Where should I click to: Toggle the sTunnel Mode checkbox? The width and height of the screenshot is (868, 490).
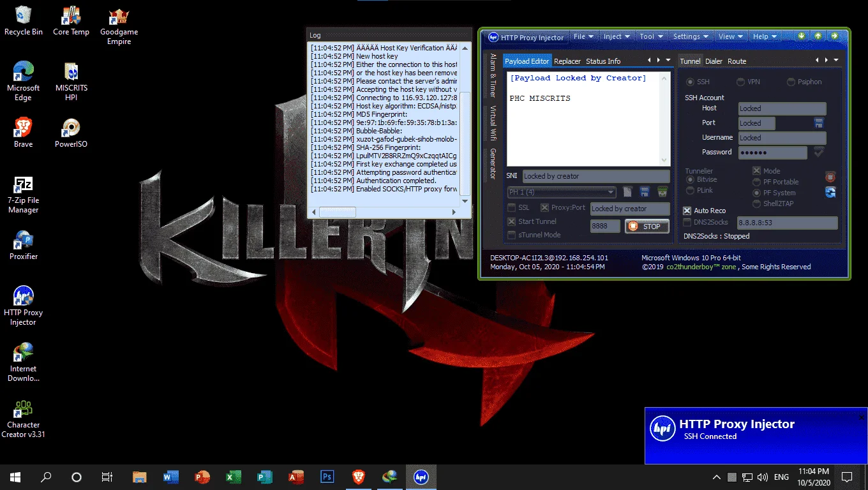point(511,235)
